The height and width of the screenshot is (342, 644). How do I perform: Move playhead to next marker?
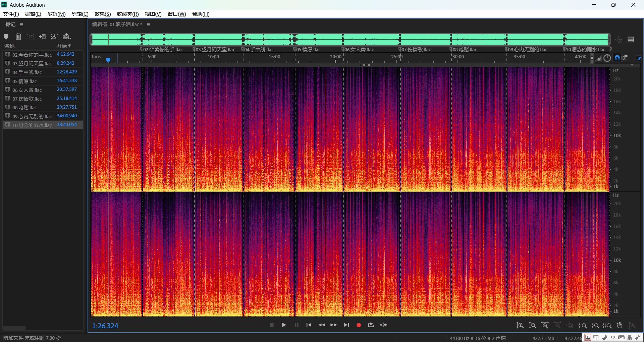coord(346,325)
